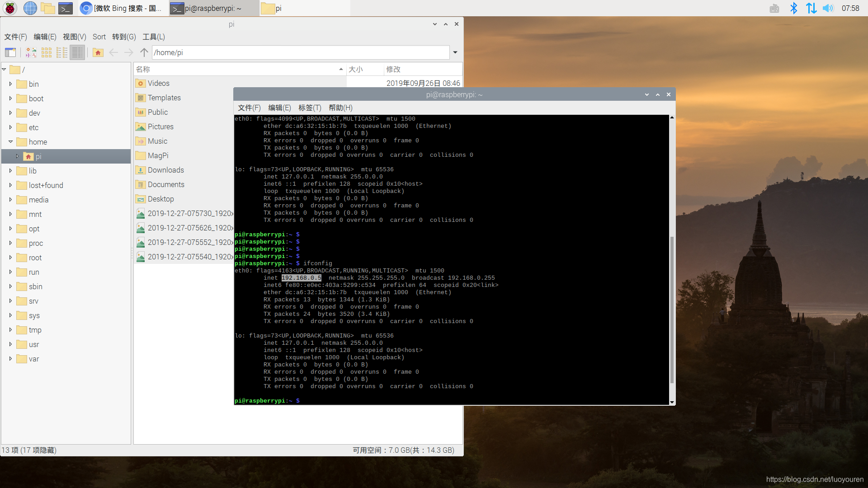Open Raspberry Pi main menu
Screen dimensions: 868x488
coord(10,8)
